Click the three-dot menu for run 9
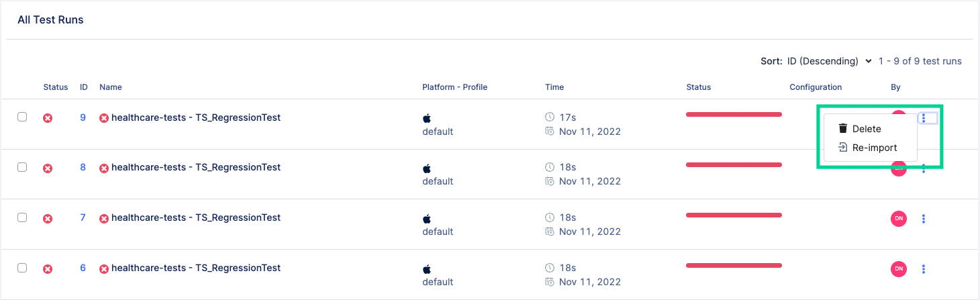This screenshot has width=980, height=300. coord(924,118)
